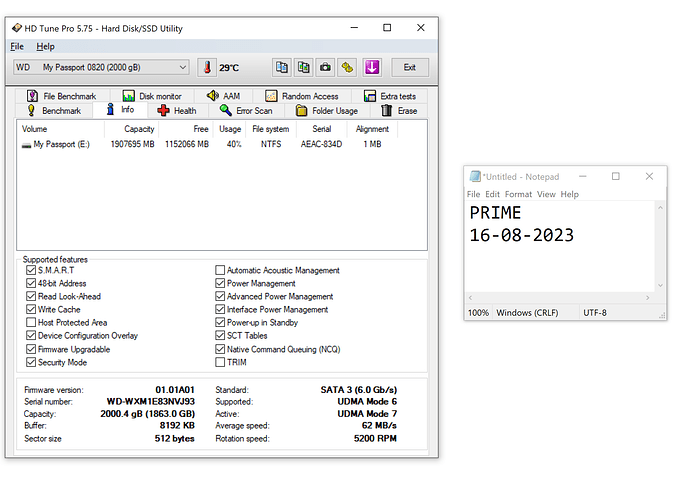Click the Notepad horizontal scrollbar left arrow
Viewport: 690px width, 480px height.
[470, 298]
